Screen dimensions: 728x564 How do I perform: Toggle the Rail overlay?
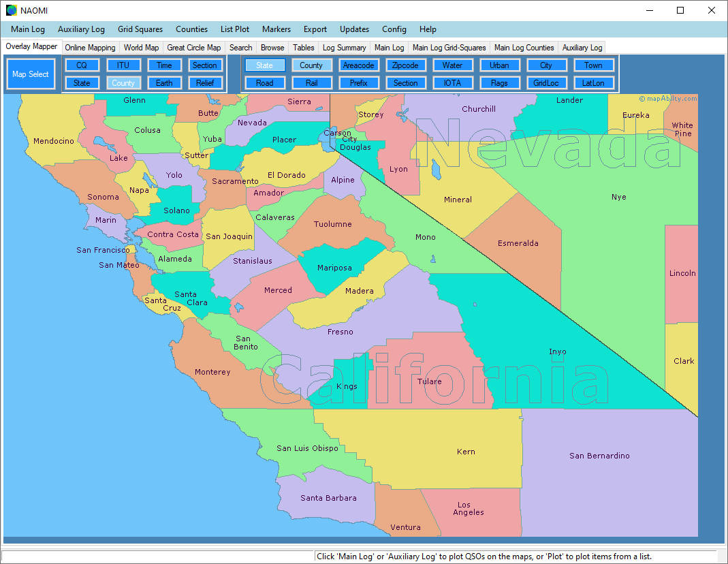tap(311, 83)
